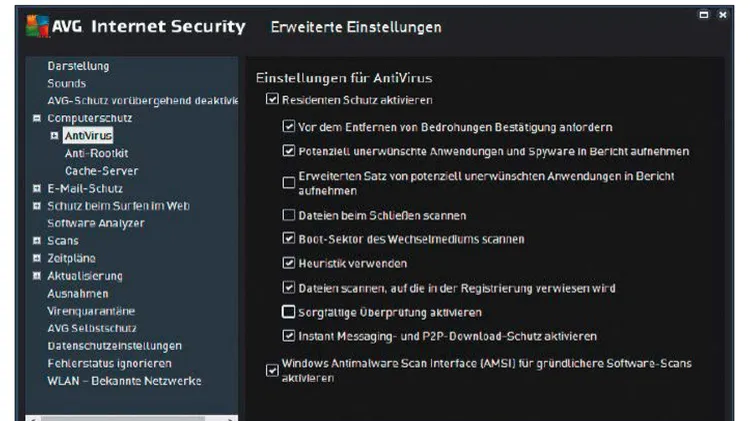Expand the E-Mail-Schutz node
Image resolution: width=750 pixels, height=421 pixels.
pyautogui.click(x=37, y=188)
